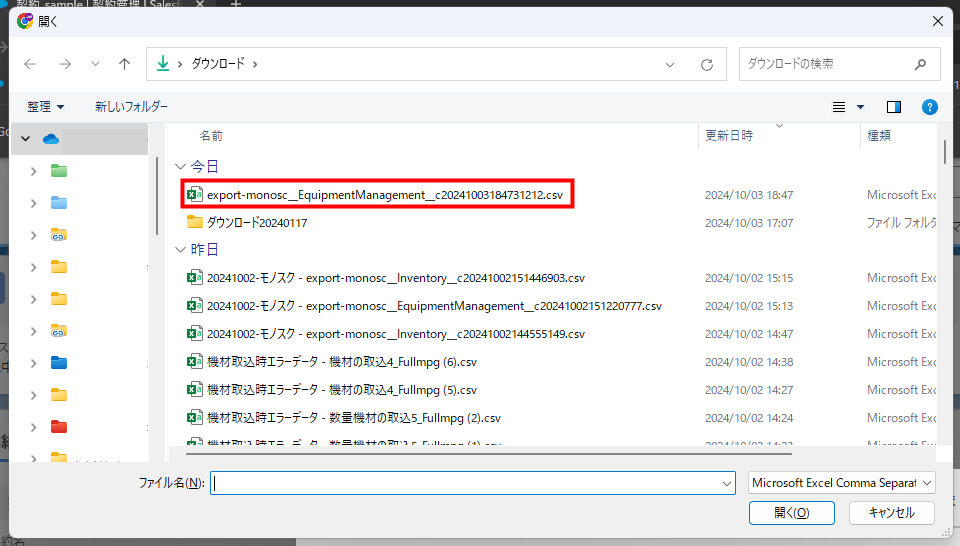
Task: Collapse the 昨日 group
Action: point(180,249)
